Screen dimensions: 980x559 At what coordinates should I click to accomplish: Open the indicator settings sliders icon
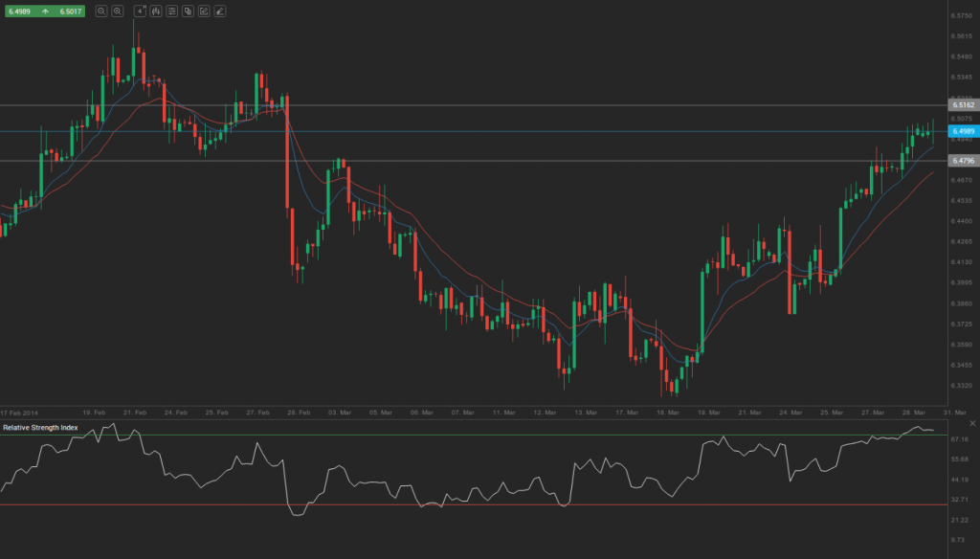click(174, 11)
